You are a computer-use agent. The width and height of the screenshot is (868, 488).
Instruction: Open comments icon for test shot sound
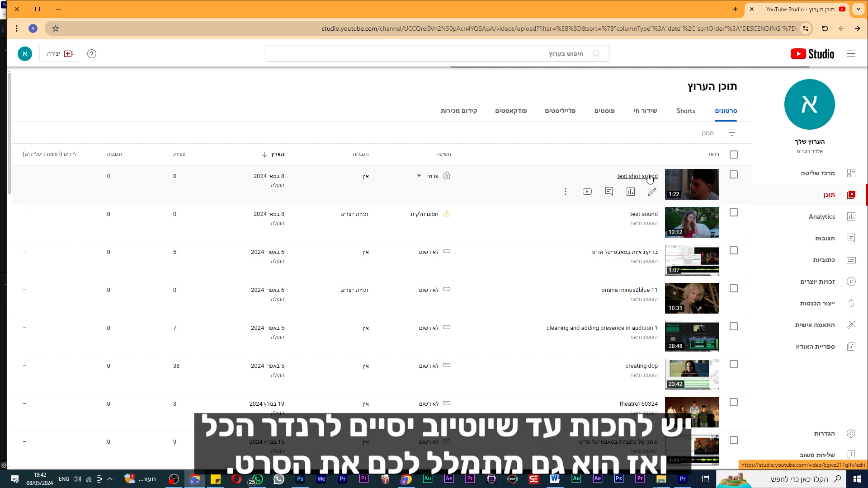pos(609,192)
